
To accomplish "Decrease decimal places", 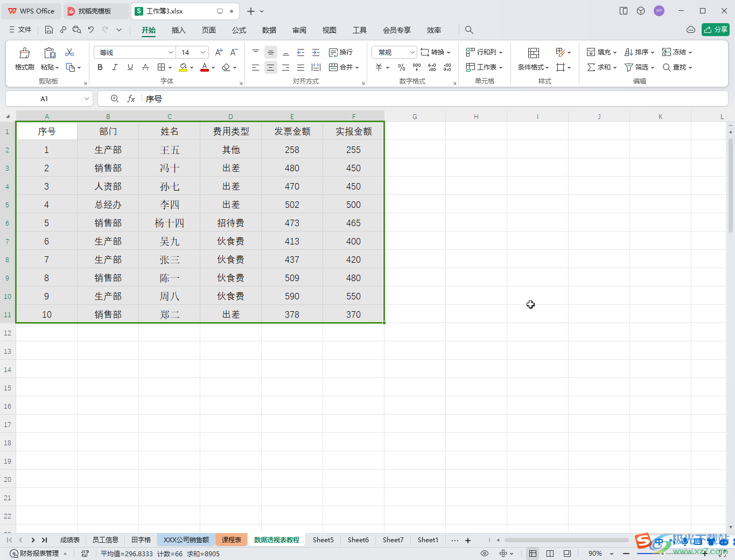I will 447,67.
